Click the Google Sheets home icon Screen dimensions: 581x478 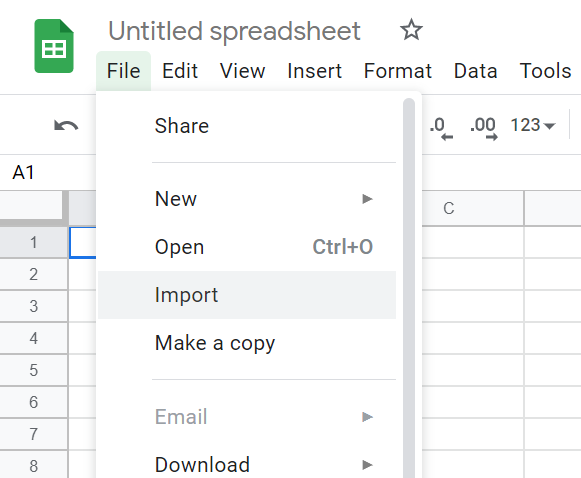coord(54,46)
